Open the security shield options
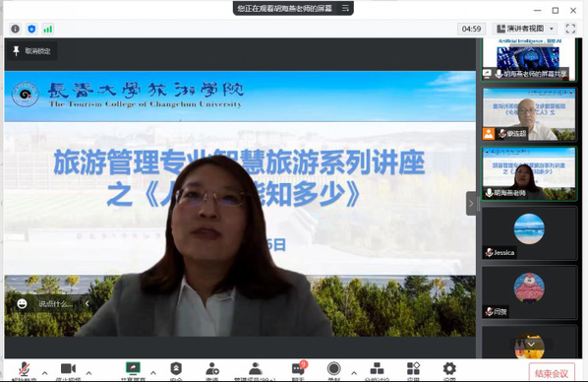Screen dimensions: 588x382 (176, 370)
